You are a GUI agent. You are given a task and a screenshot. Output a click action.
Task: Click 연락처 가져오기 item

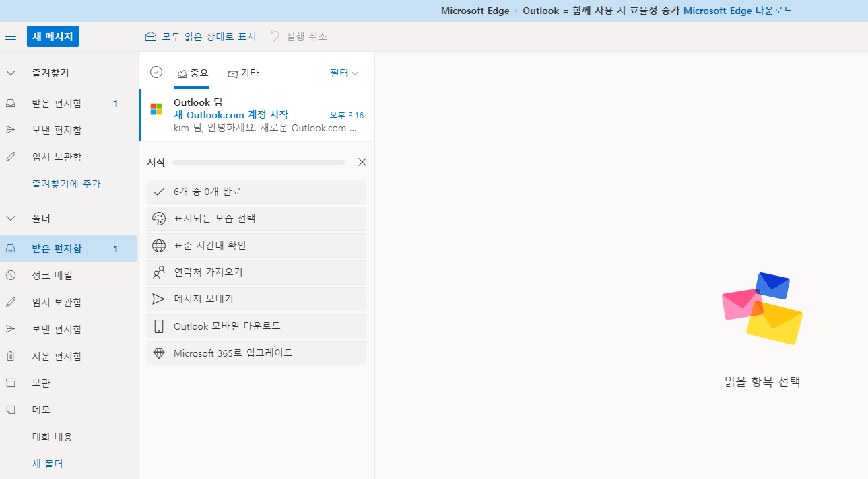[257, 272]
